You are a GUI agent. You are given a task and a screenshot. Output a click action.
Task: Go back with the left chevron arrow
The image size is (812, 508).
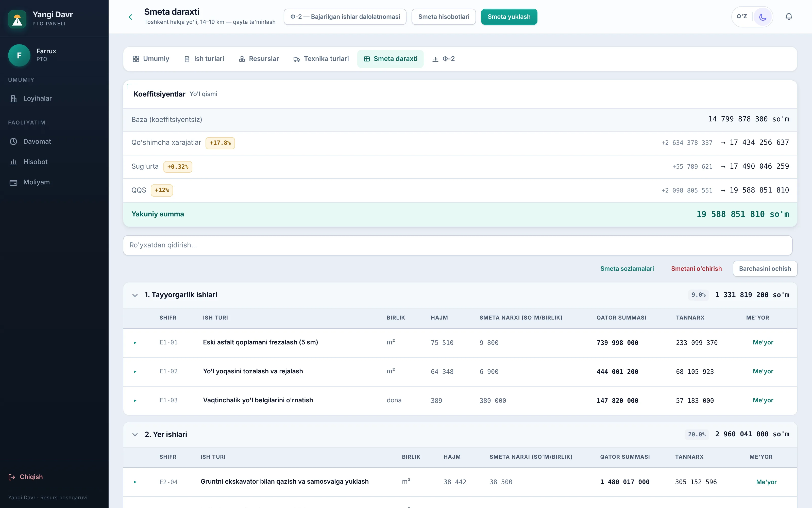[130, 17]
